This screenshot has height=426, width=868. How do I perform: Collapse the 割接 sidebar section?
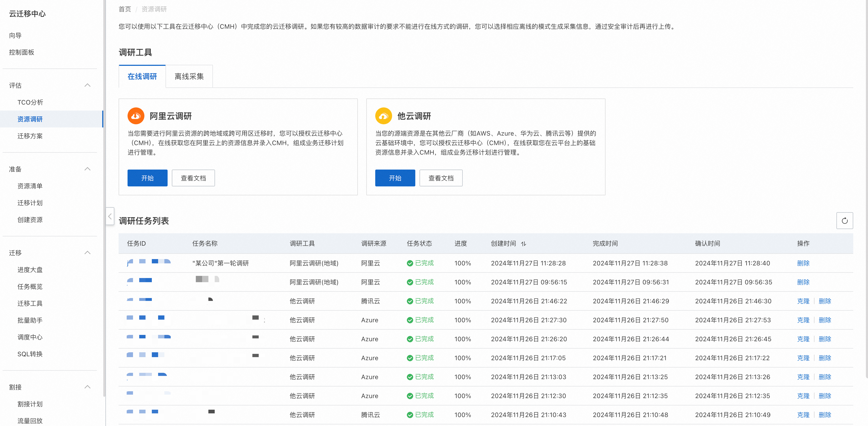[87, 387]
